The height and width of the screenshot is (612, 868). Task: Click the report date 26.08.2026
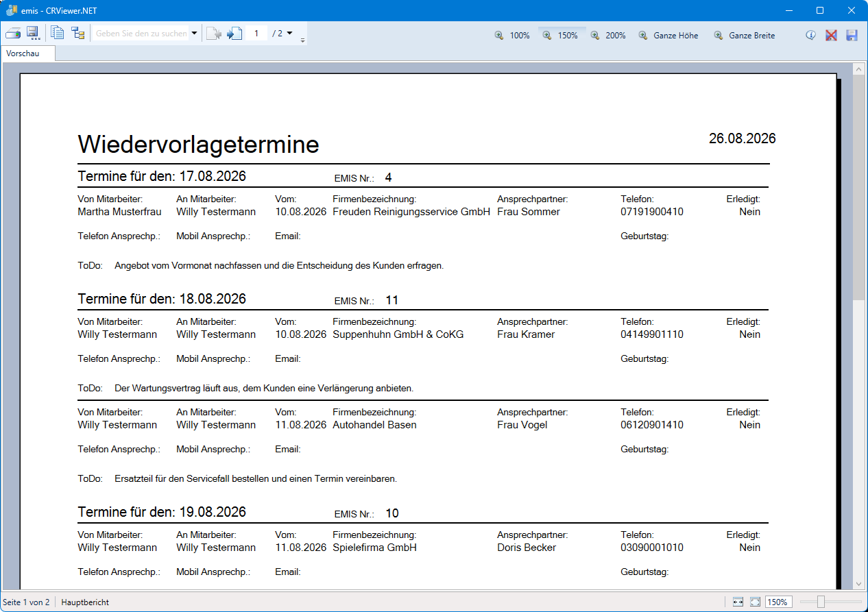click(742, 138)
